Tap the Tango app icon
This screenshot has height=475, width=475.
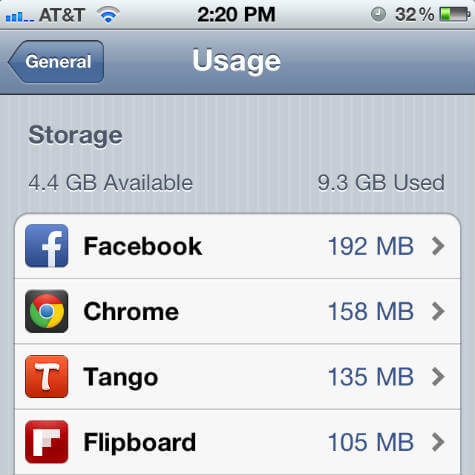coord(47,377)
